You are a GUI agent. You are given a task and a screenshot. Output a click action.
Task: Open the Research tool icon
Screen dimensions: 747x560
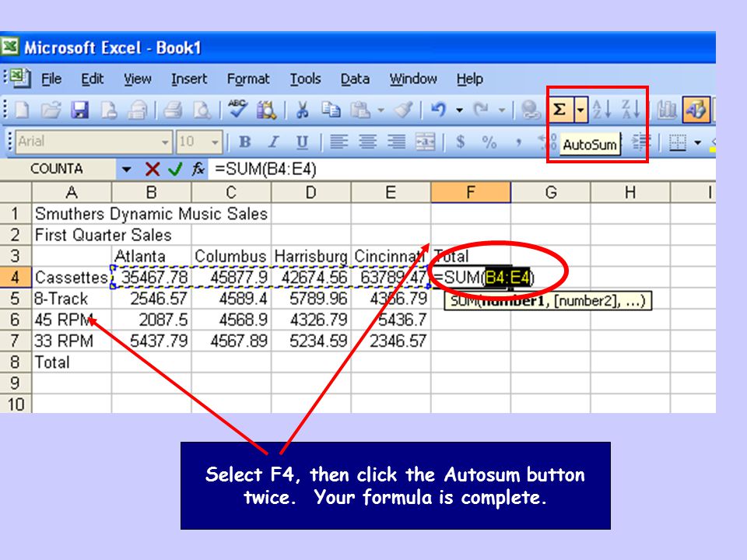tap(267, 110)
